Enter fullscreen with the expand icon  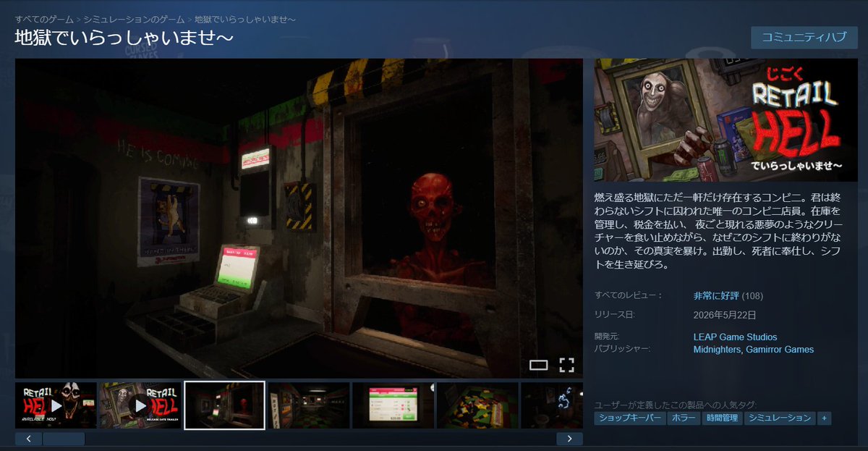click(x=566, y=365)
